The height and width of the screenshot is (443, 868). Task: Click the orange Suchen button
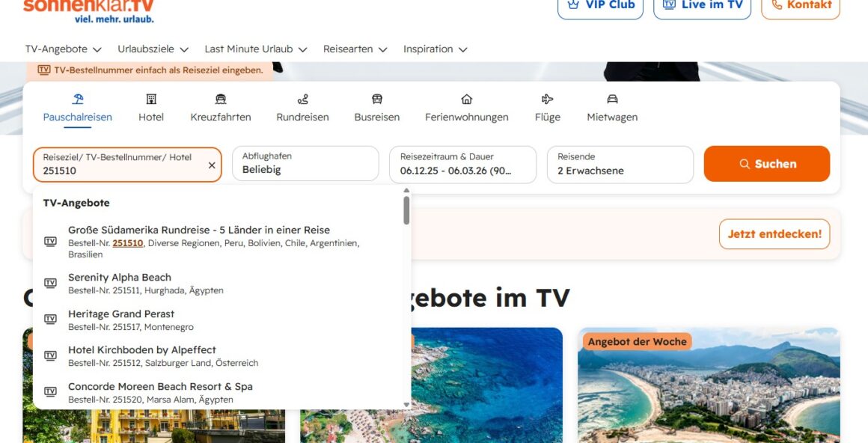(766, 162)
